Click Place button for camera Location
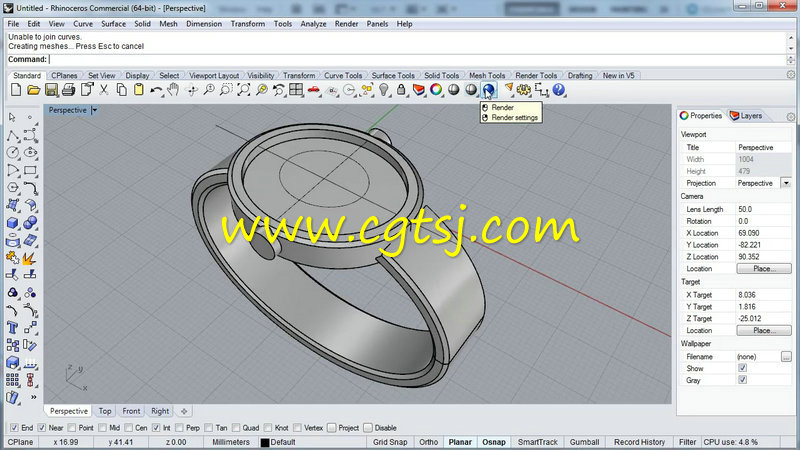Image resolution: width=800 pixels, height=450 pixels. (764, 268)
